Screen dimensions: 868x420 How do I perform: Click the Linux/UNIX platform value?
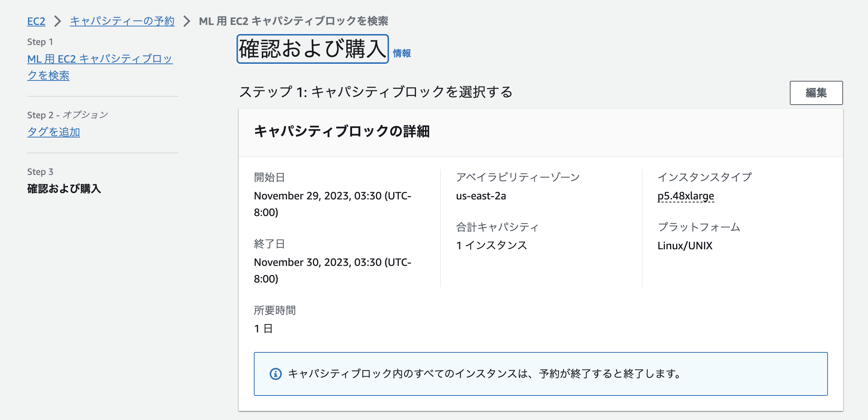685,246
